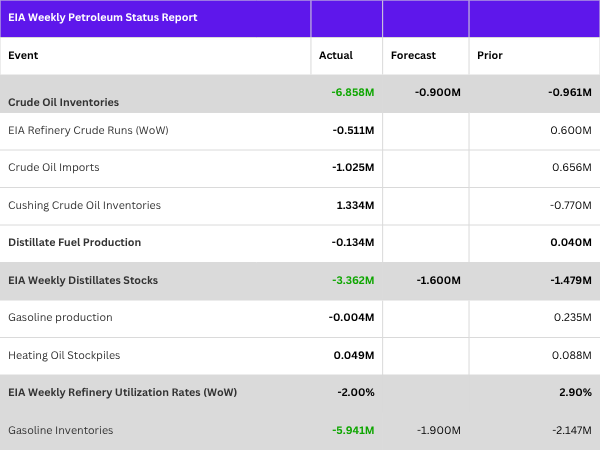Click the Gasoline production label
This screenshot has width=600, height=450.
[x=60, y=317]
